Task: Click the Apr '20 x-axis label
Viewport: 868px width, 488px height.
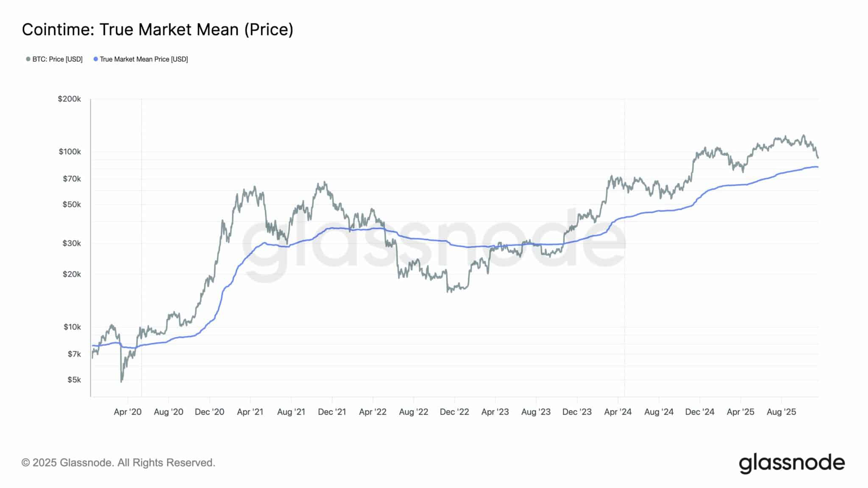Action: click(128, 412)
